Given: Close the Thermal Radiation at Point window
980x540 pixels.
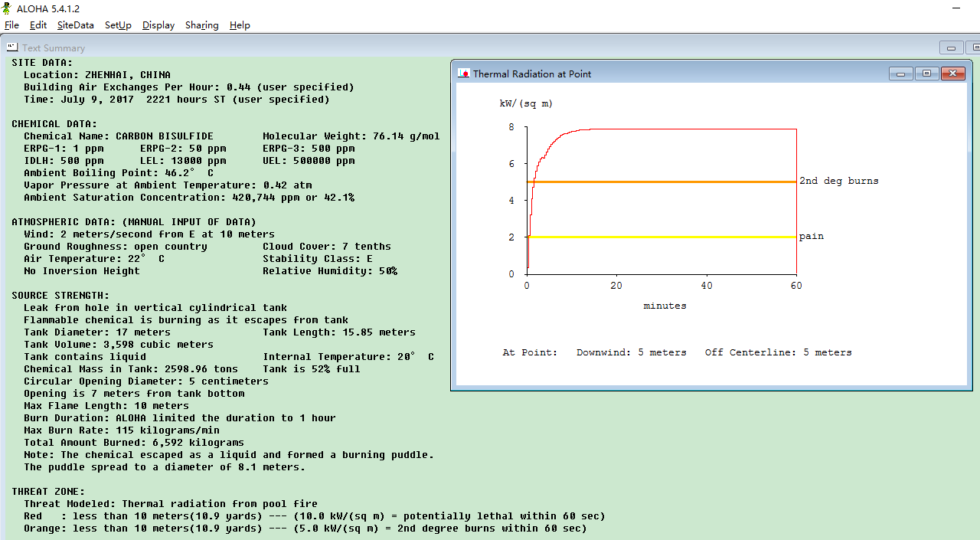Looking at the screenshot, I should tap(952, 74).
